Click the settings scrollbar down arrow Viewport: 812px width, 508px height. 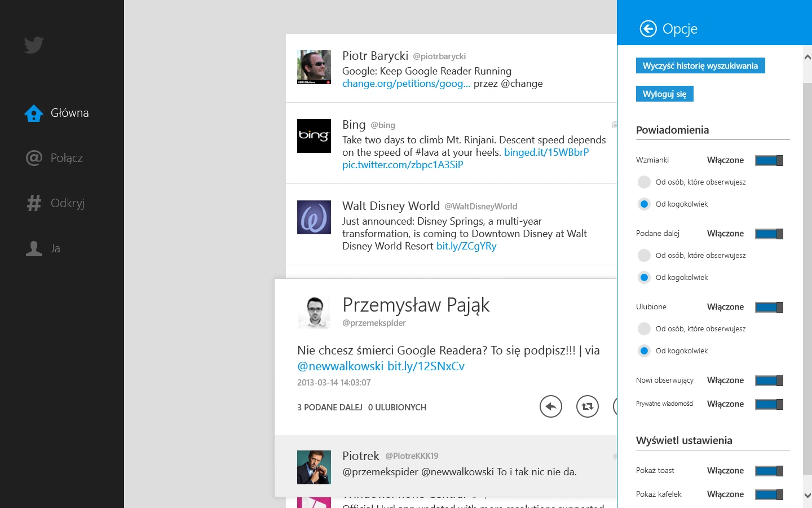pyautogui.click(x=807, y=496)
